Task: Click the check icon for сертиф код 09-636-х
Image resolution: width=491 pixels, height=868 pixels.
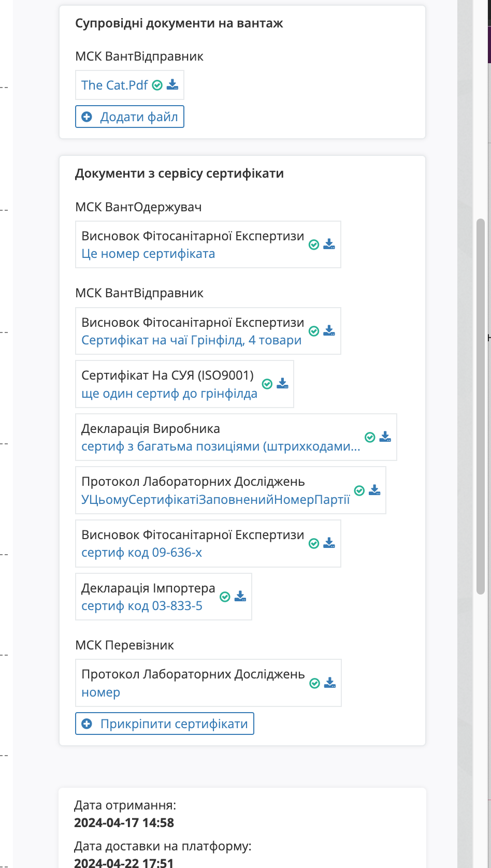Action: (314, 543)
